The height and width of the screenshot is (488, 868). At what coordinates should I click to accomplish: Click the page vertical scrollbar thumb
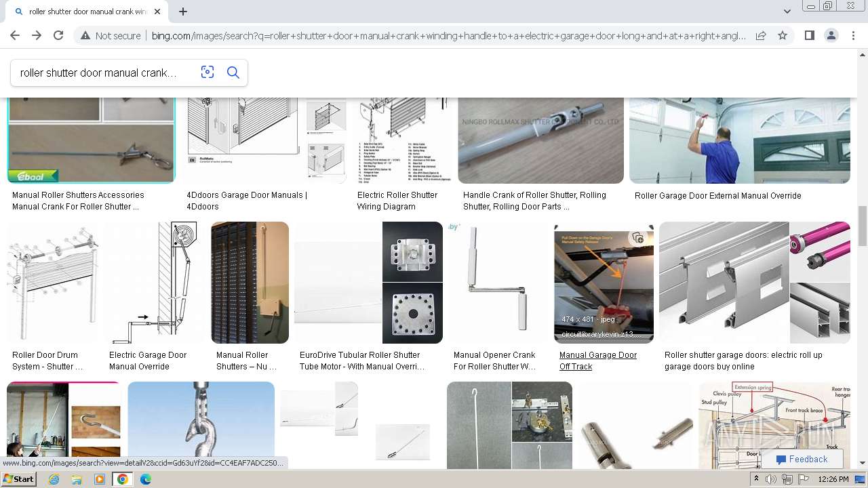[863, 227]
